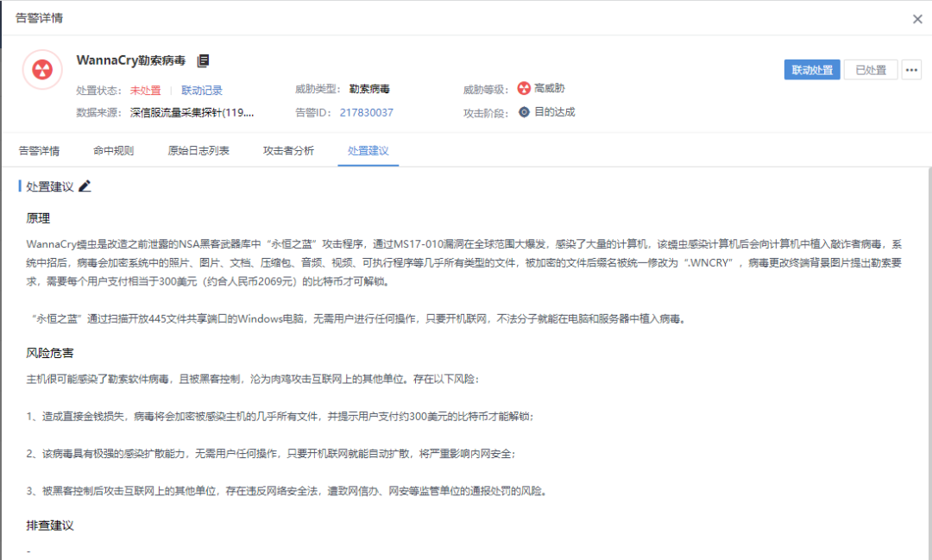Screen dimensions: 932x560
Task: Click the target icon beside 目的达成
Action: 526,110
